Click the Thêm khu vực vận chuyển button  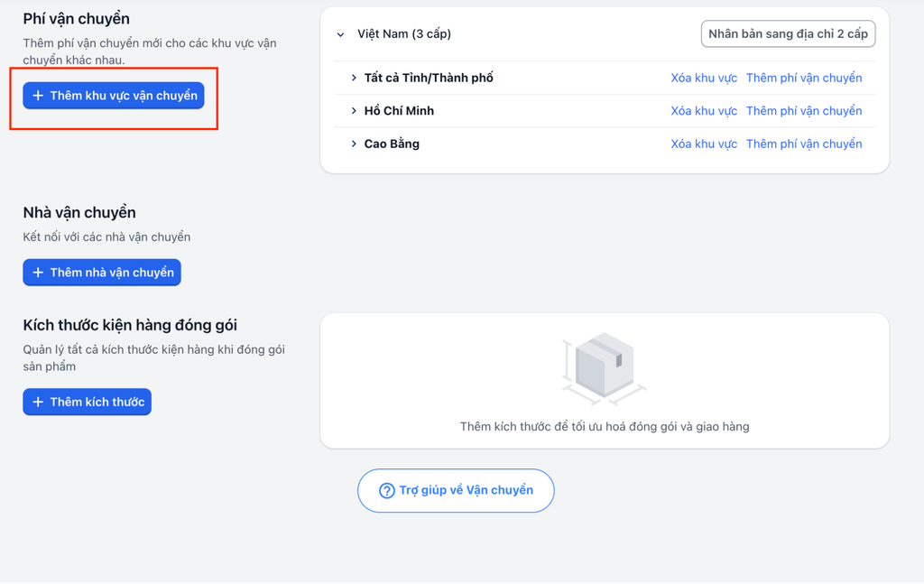point(114,96)
